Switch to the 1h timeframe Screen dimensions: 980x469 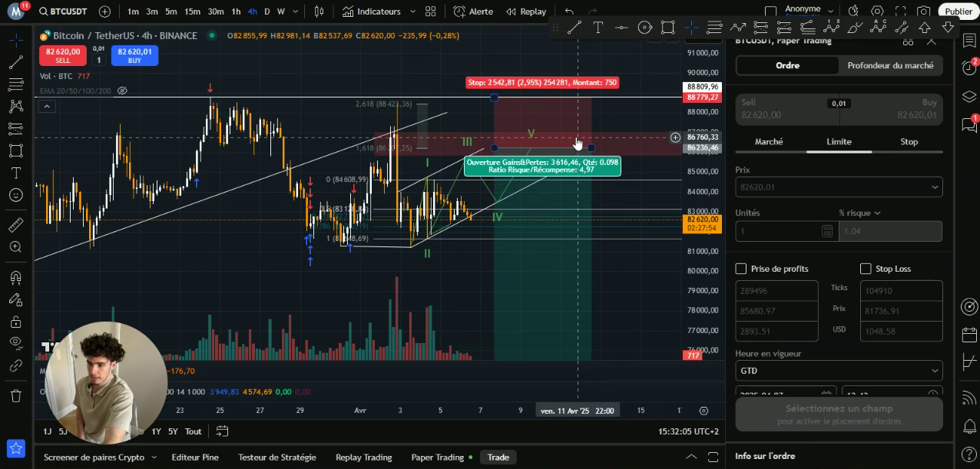click(236, 12)
